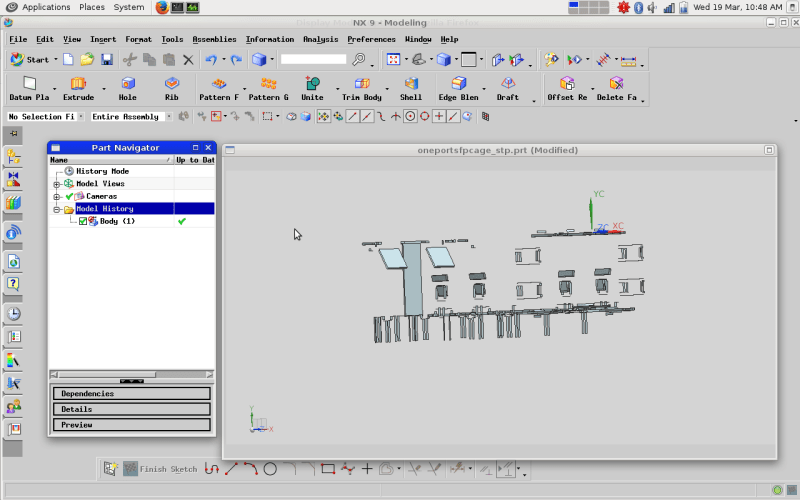Open the History clock tab in sidebar
The width and height of the screenshot is (800, 500).
point(13,313)
